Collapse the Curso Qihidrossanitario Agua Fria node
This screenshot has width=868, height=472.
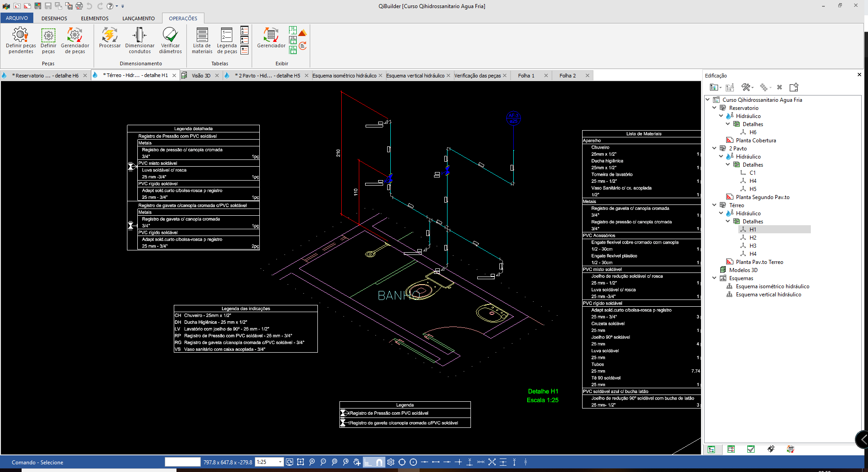coord(707,100)
